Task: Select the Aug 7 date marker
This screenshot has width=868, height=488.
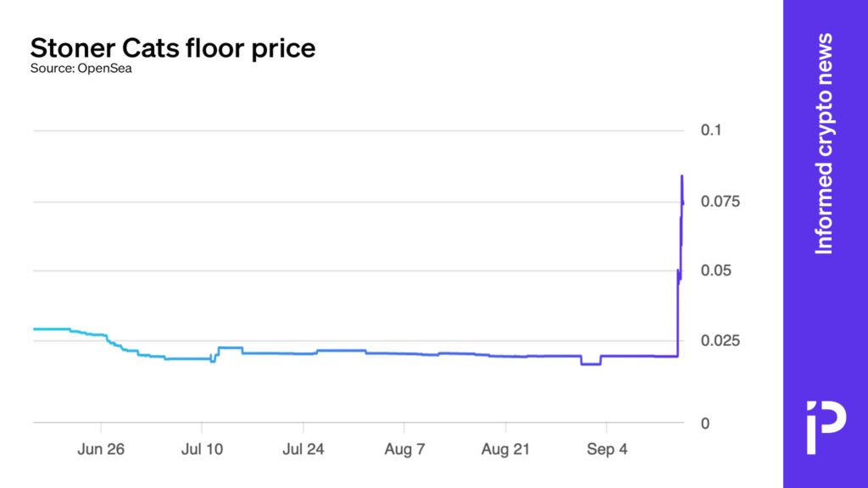Action: [404, 450]
